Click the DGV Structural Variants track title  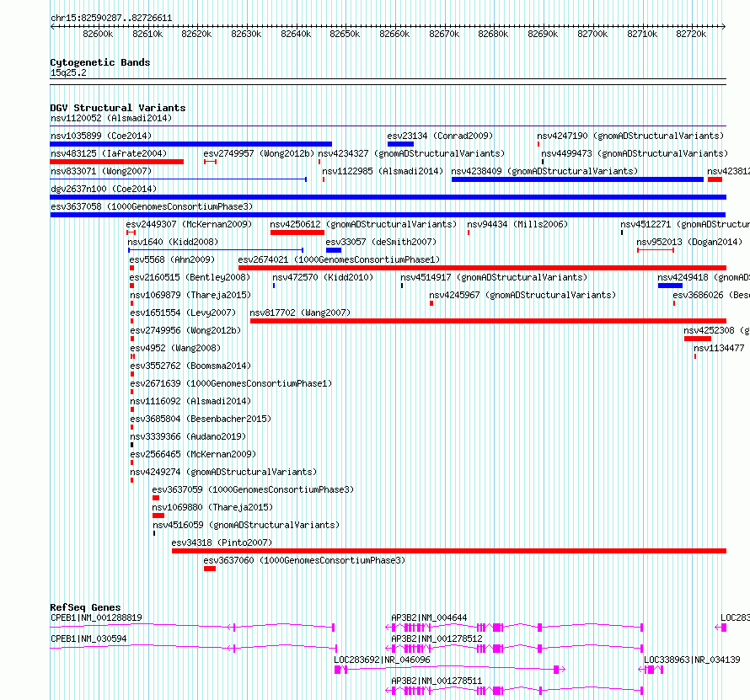(118, 108)
